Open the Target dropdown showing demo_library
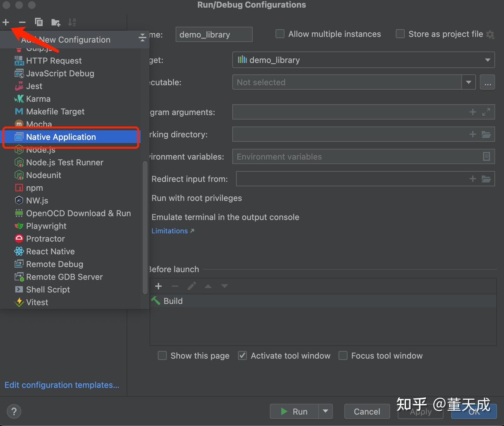Screen dimensions: 504x426 363,60
